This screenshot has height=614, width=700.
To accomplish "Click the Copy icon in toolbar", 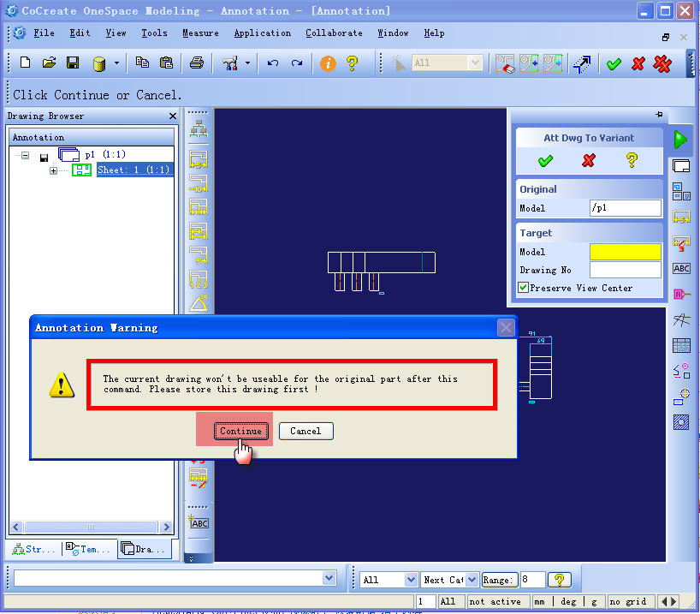I will (x=142, y=63).
